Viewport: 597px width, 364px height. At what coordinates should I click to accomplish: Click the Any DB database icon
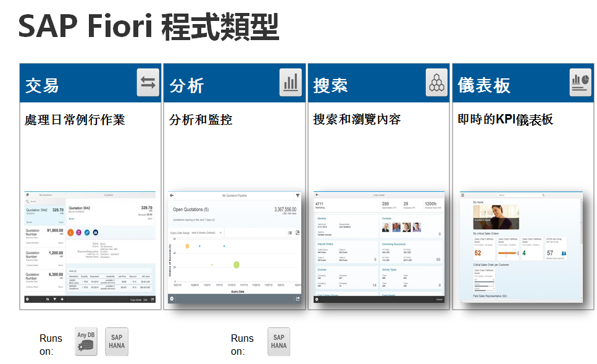click(86, 342)
